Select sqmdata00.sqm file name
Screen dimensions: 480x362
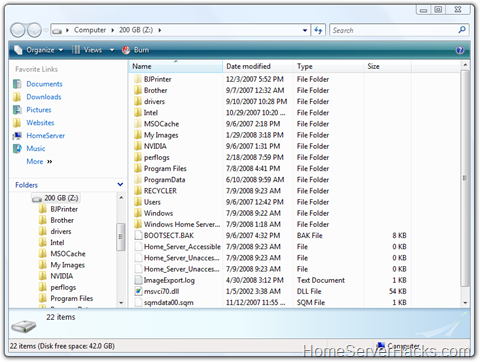169,303
